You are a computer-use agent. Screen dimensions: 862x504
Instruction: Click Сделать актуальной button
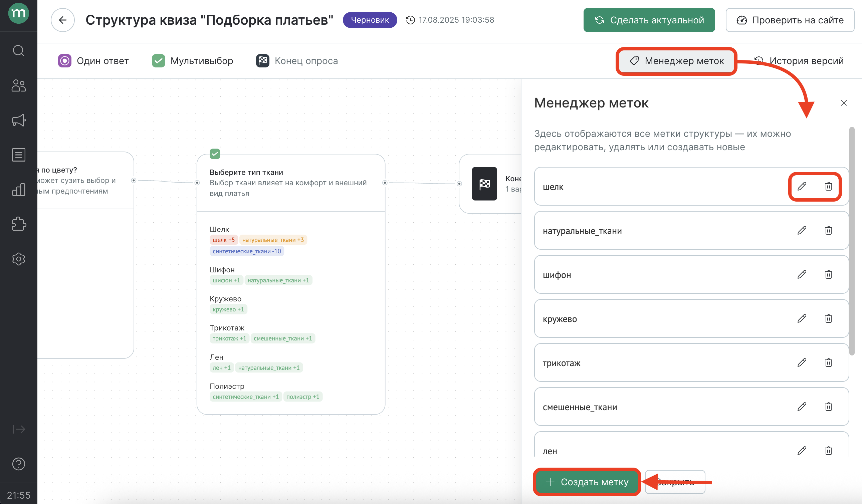click(x=649, y=20)
